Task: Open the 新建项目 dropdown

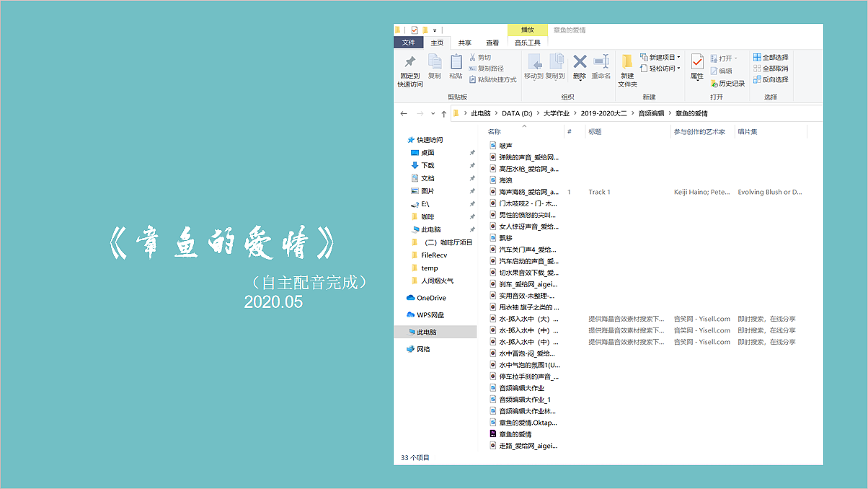Action: [663, 57]
